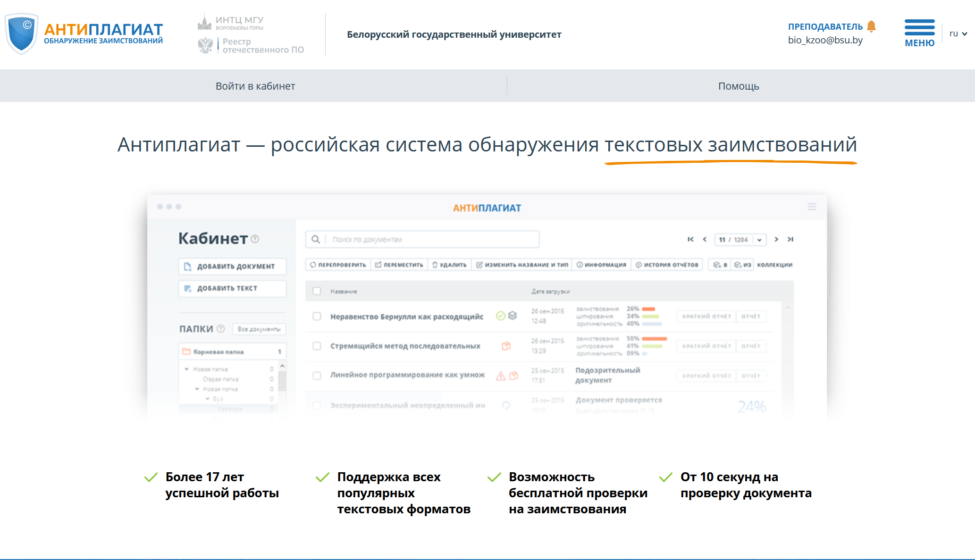Click ДОБАВИТЬ ТЕКСТ button in preview

[233, 288]
